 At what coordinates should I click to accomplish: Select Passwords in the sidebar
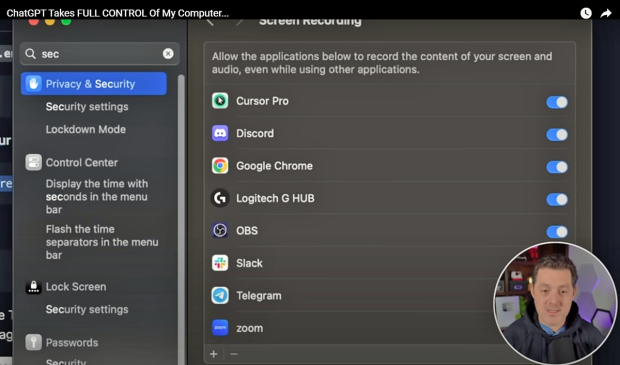pyautogui.click(x=72, y=342)
